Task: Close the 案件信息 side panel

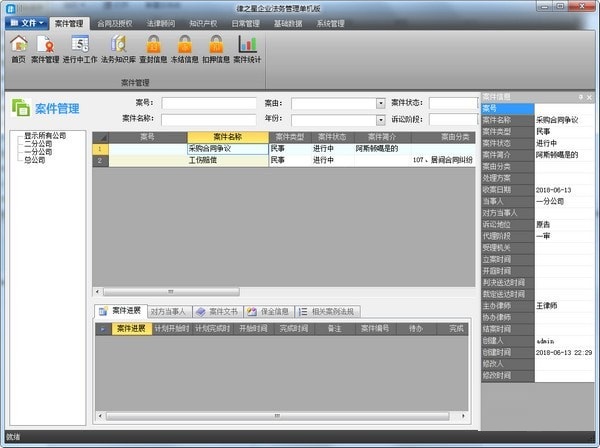Action: point(589,97)
